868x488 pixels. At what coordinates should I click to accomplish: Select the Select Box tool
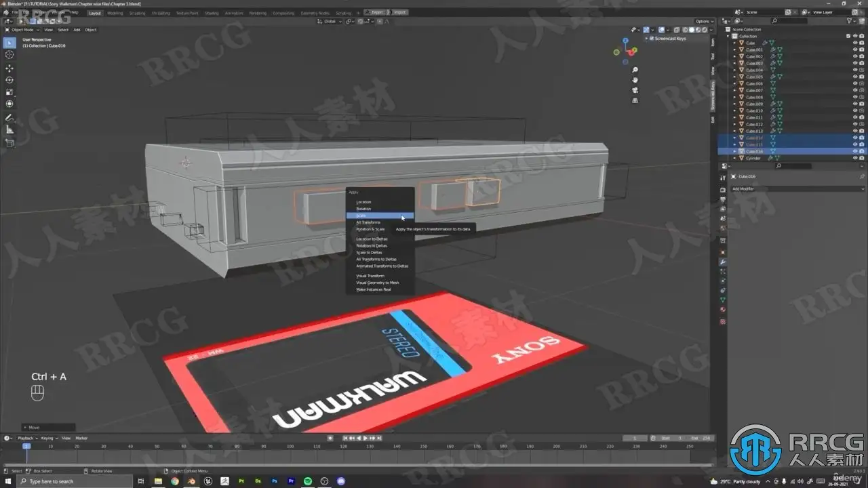[x=9, y=43]
